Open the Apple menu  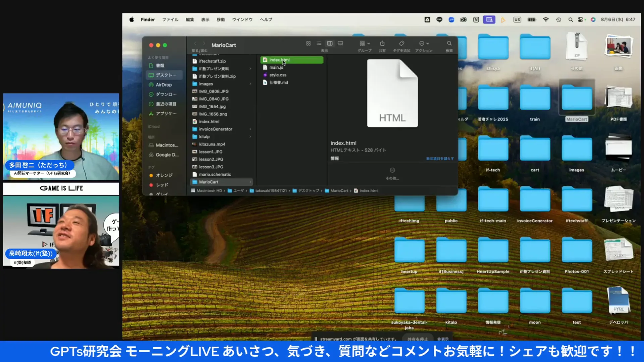click(x=131, y=19)
